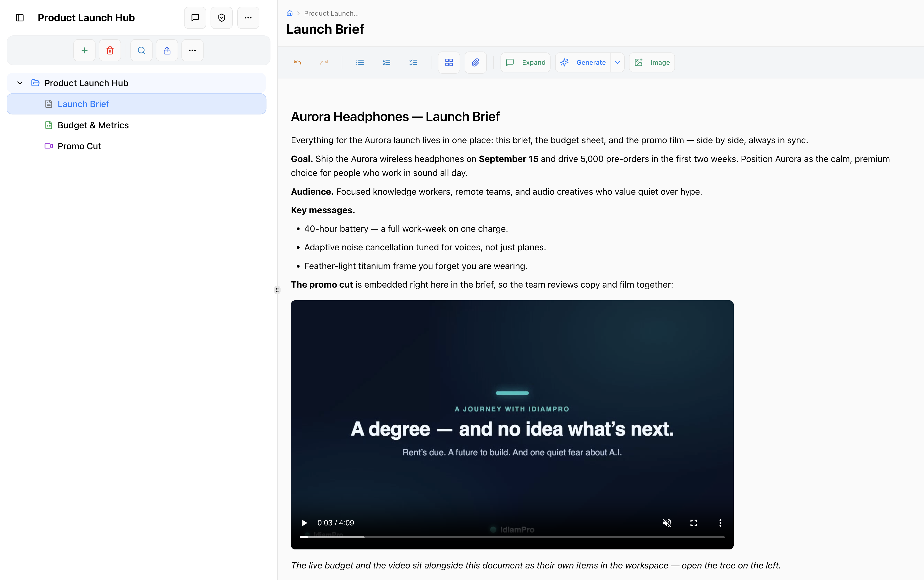Insert a bulleted list

(x=360, y=63)
